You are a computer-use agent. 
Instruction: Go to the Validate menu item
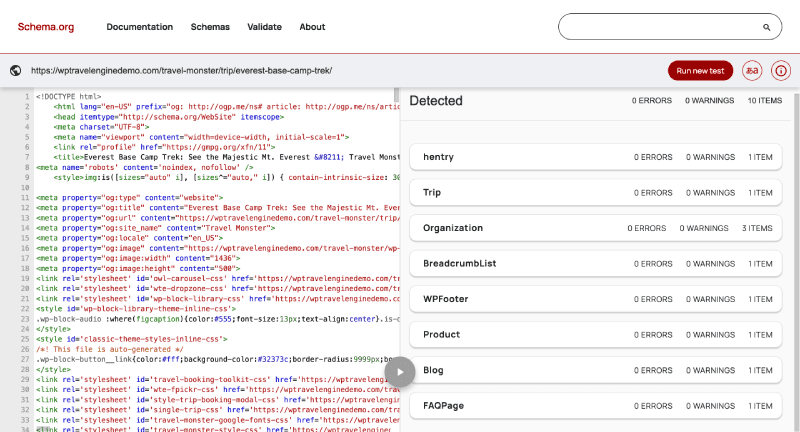pos(264,27)
